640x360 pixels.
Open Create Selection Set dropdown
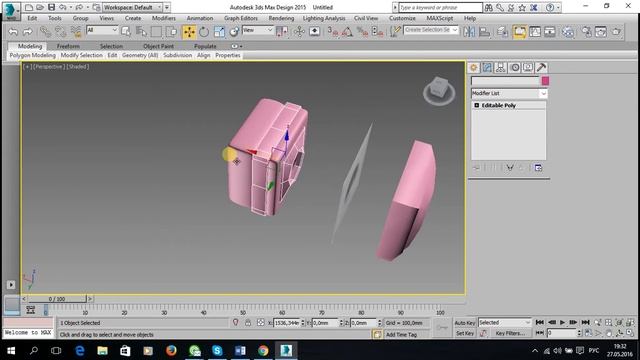431,30
